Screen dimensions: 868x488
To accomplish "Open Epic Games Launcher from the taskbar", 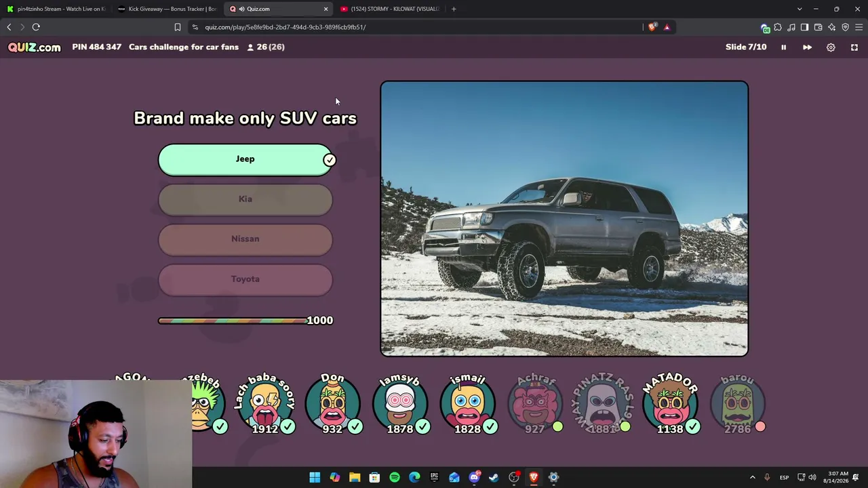I will [434, 477].
